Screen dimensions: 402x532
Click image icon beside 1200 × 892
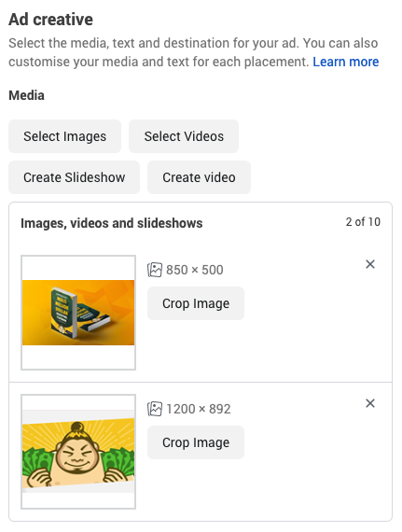pos(155,409)
